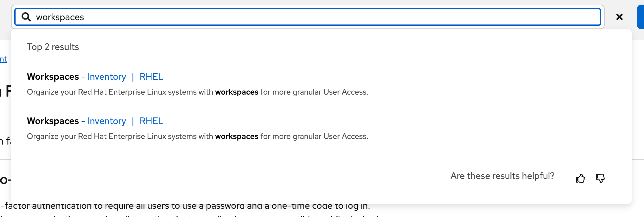Clear the search with the X icon
This screenshot has height=217, width=644.
[x=619, y=17]
